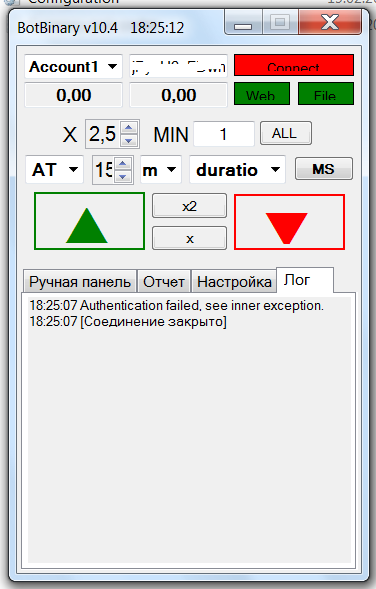Click the second 0,00 balance field
Image resolution: width=376 pixels, height=589 pixels.
[x=178, y=95]
